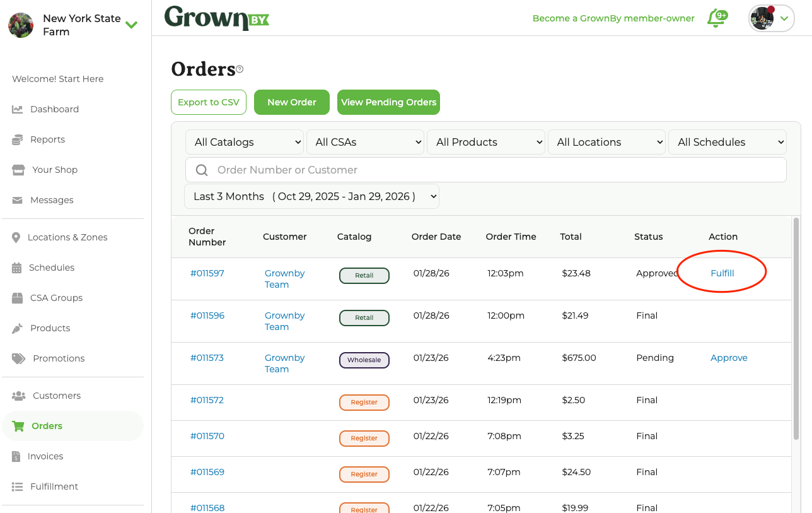Expand the All Products filter dropdown
This screenshot has height=513, width=812.
486,142
